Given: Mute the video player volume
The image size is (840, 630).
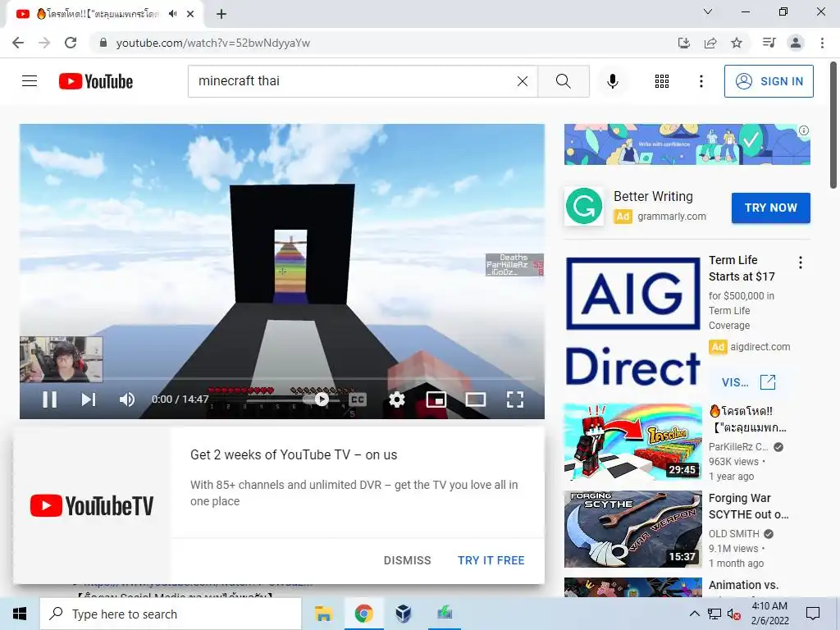Looking at the screenshot, I should click(127, 399).
